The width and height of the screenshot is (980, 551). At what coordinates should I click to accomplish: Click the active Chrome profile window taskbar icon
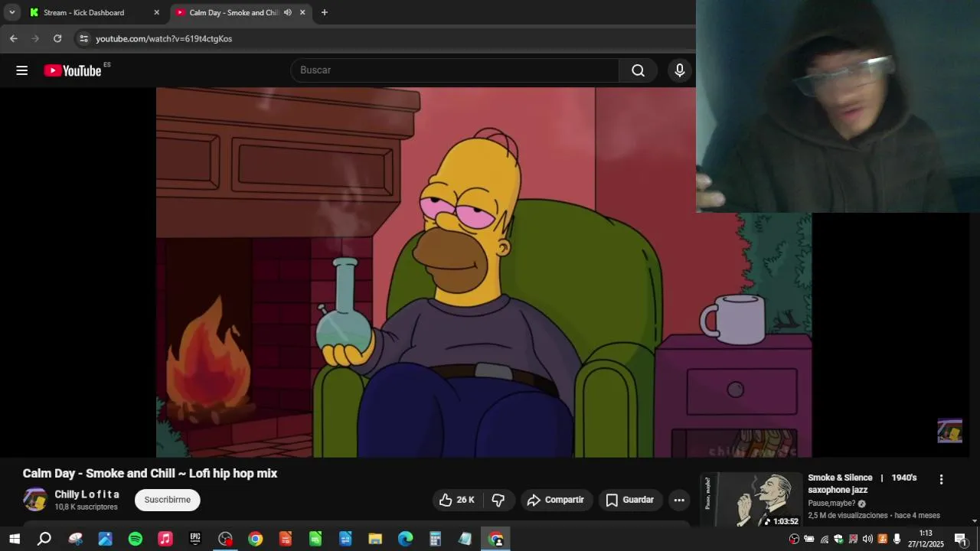tap(495, 539)
